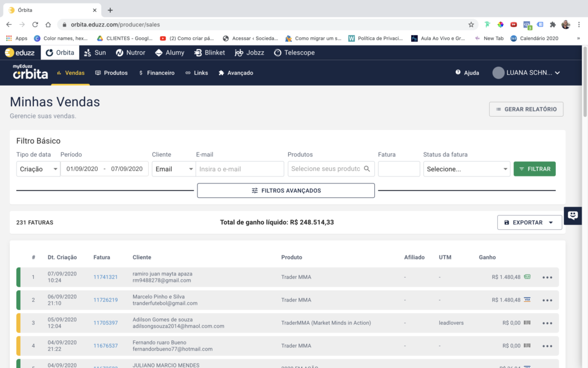Viewport: 588px width, 368px height.
Task: Click the E-mail input field
Action: (239, 169)
